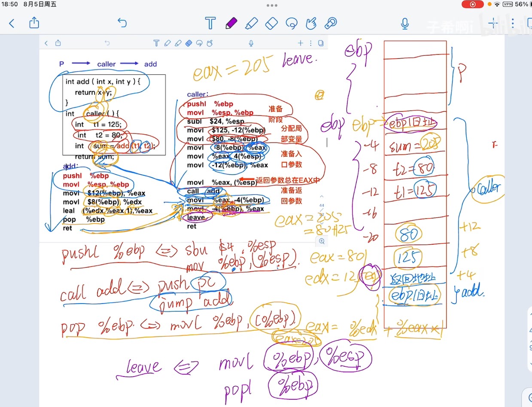The height and width of the screenshot is (407, 532).
Task: Open the three-dot more options menu
Action: coord(512,23)
